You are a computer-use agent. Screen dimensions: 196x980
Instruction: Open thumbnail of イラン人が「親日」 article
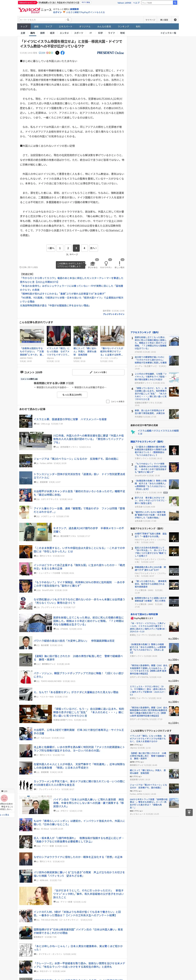59,336
